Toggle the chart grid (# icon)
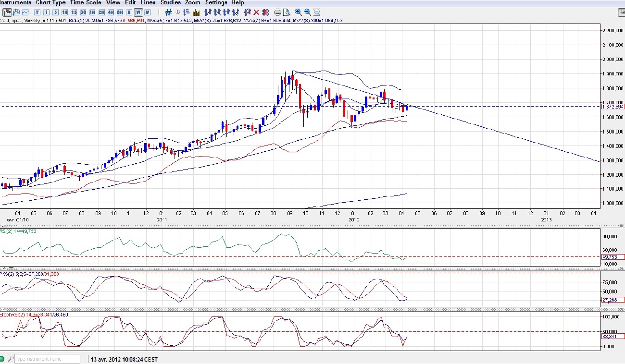The width and height of the screenshot is (625, 364). (168, 12)
